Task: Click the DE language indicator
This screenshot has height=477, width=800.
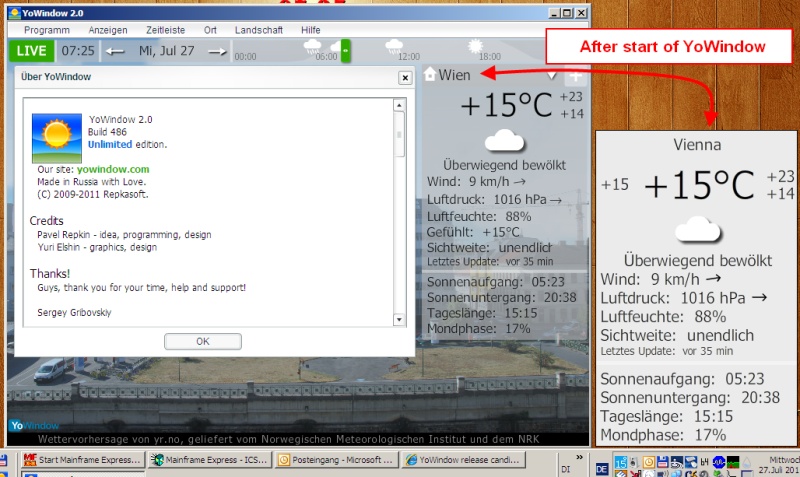Action: click(602, 469)
